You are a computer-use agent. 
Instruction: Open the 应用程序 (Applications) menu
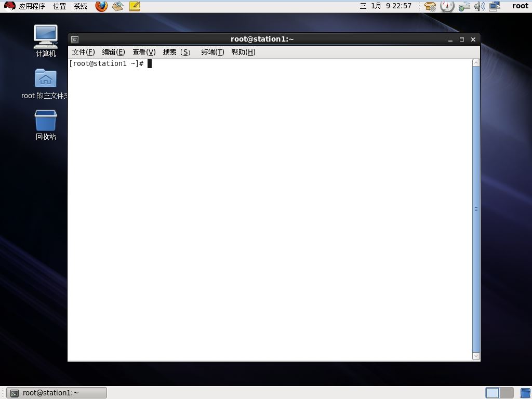pos(32,6)
